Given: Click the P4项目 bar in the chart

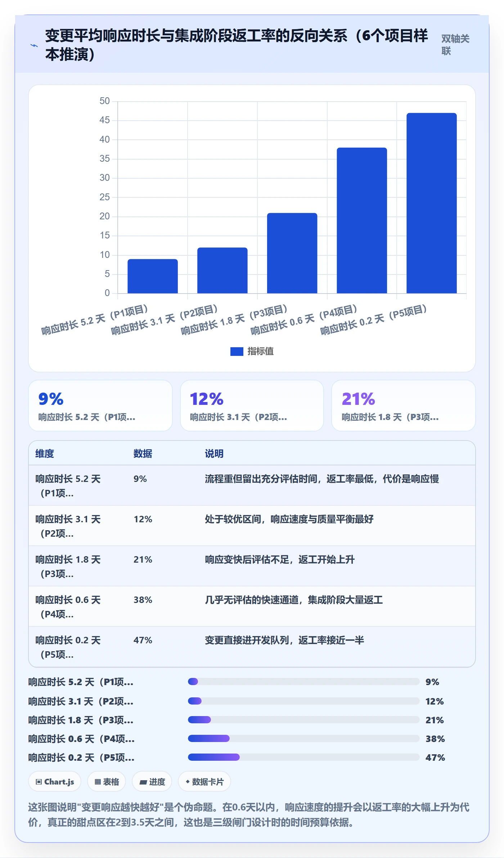Looking at the screenshot, I should [362, 220].
